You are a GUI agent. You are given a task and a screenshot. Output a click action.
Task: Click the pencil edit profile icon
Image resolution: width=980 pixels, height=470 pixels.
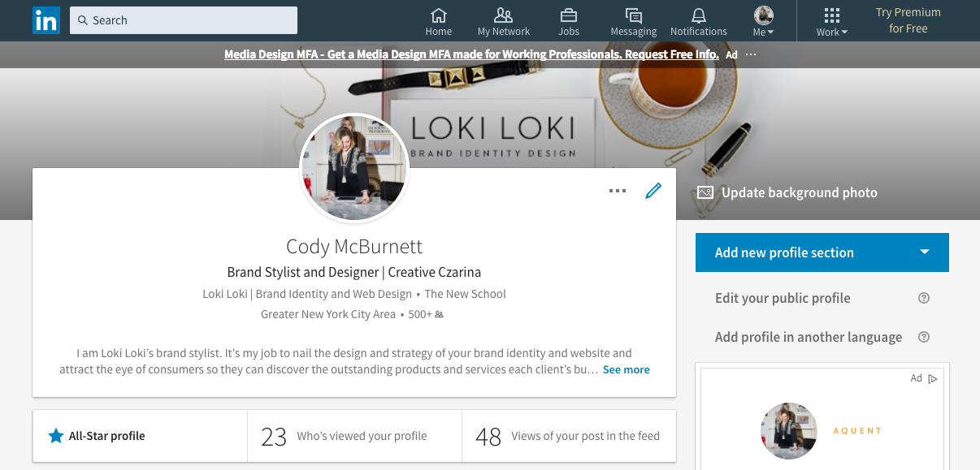pyautogui.click(x=653, y=191)
